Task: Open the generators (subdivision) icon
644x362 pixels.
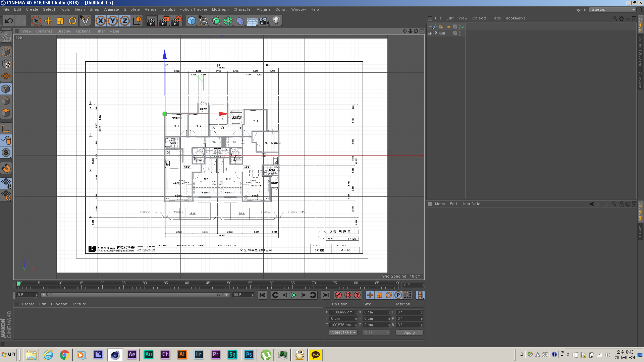Action: coord(216,21)
